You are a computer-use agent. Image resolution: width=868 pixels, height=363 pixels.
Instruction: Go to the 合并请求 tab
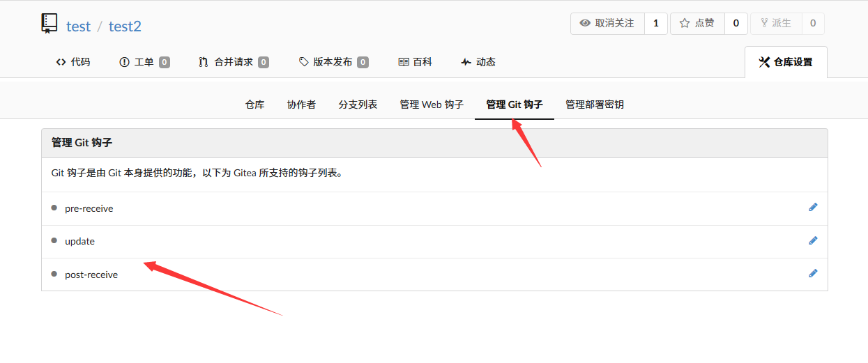pos(234,62)
